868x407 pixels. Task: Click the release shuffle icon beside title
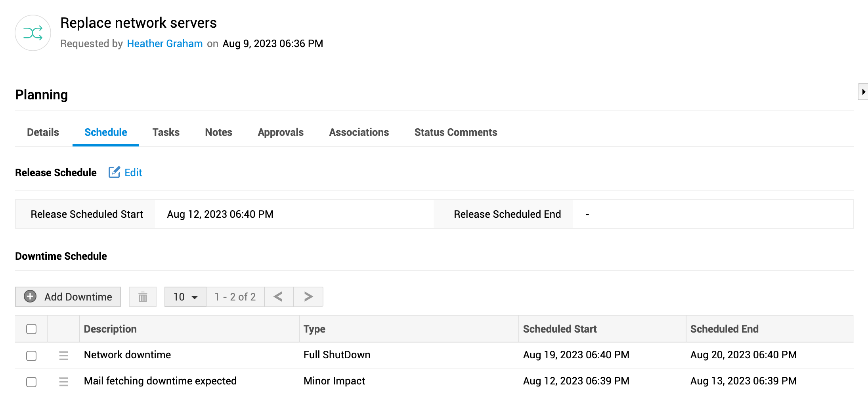click(33, 33)
